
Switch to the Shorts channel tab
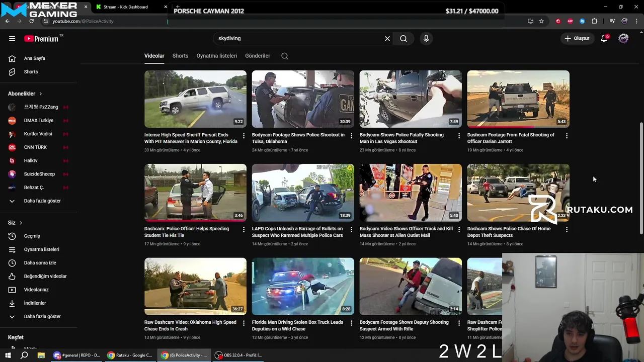pos(180,56)
